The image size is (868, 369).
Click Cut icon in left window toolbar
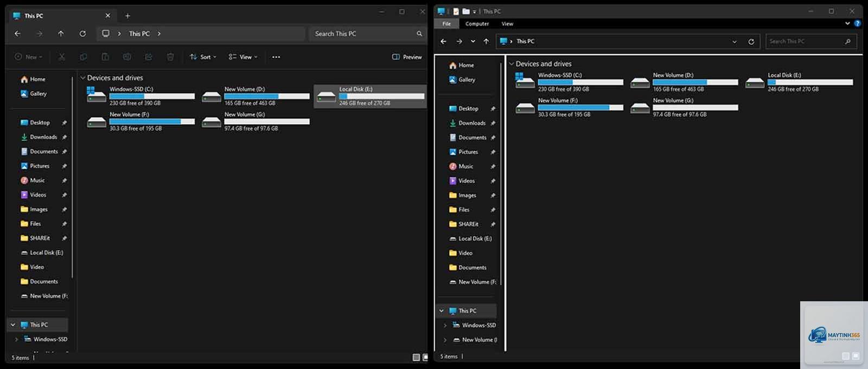pos(62,57)
